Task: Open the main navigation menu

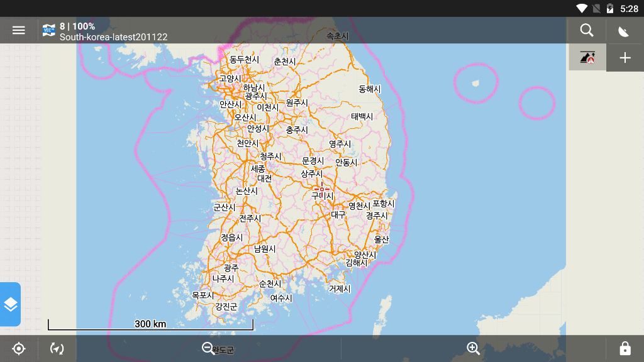Action: 18,30
